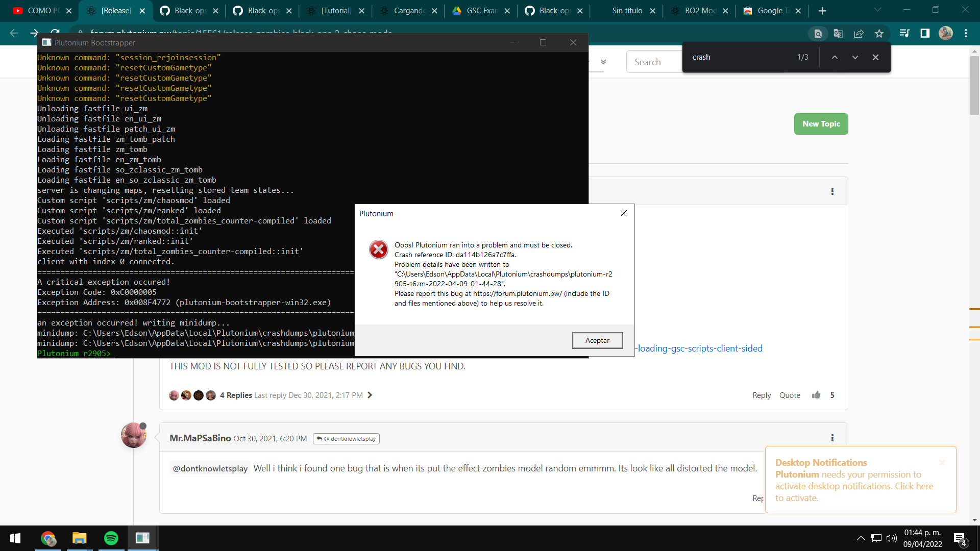Click the @ dontknowletsplay reply reference tag

pos(346,439)
